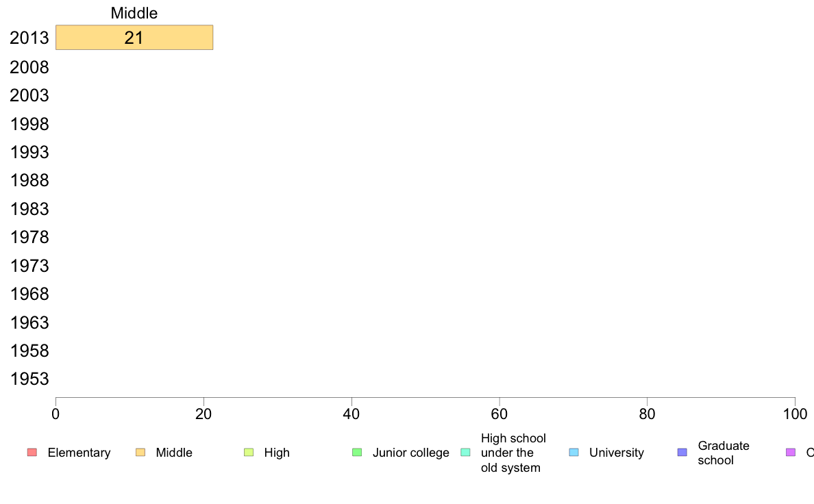Select the University legend swatch
The image size is (814, 504).
coord(573,452)
